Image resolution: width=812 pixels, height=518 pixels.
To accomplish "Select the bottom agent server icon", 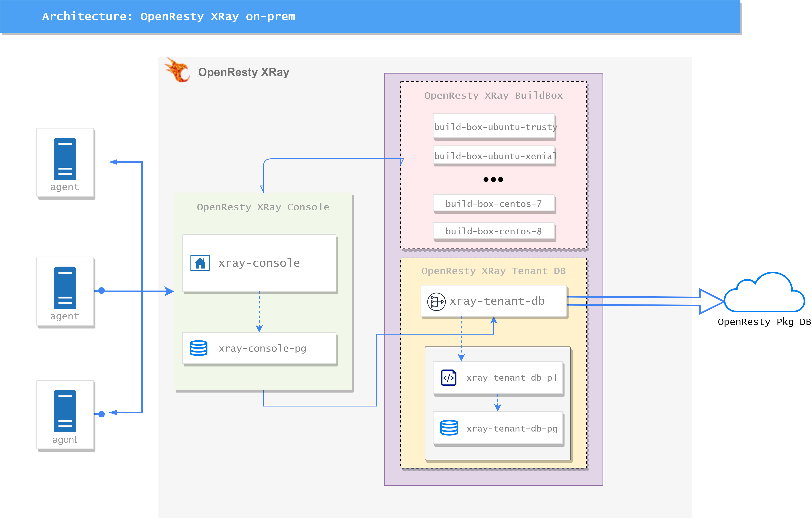I will pos(65,411).
